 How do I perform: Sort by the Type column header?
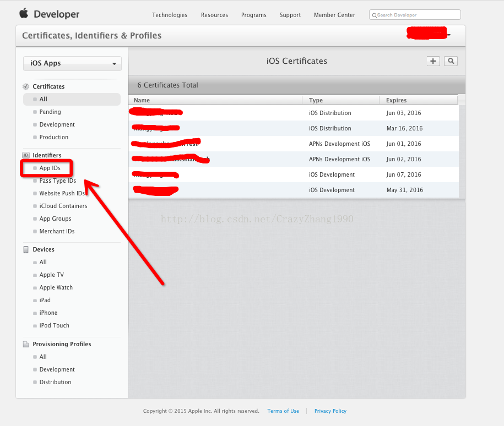[341, 100]
